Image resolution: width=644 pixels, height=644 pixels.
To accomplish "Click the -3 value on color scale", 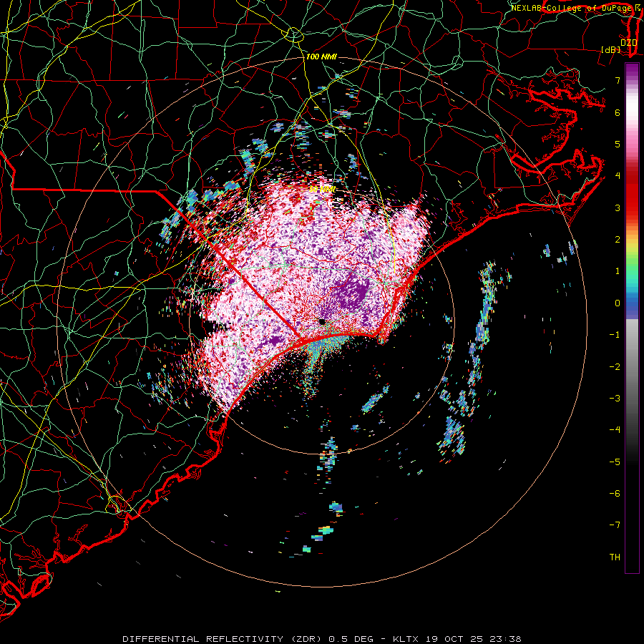I will [615, 399].
